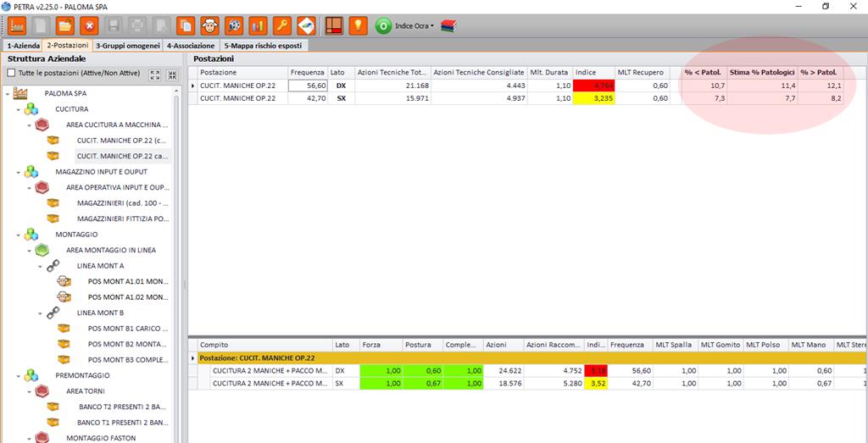
Task: Click the expand-all arrows icon in Struttura Aziendale
Action: coord(155,75)
